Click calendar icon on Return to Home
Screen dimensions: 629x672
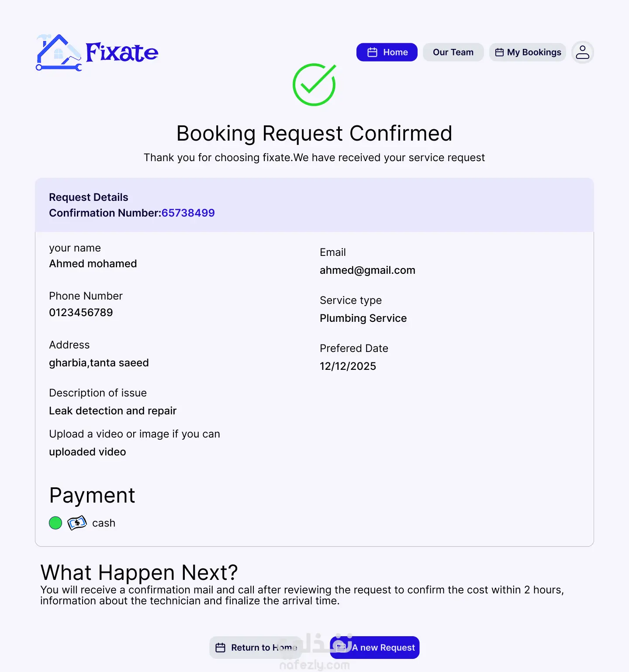coord(221,648)
